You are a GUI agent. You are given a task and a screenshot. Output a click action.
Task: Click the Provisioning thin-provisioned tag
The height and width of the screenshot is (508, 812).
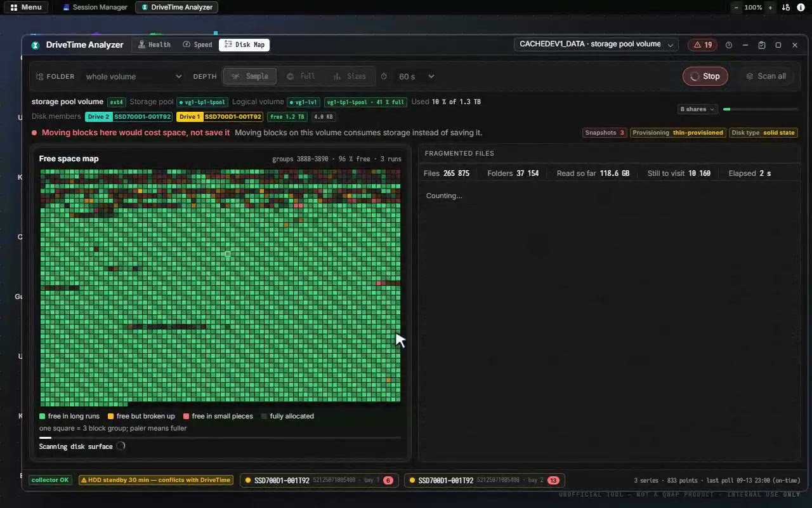[678, 133]
